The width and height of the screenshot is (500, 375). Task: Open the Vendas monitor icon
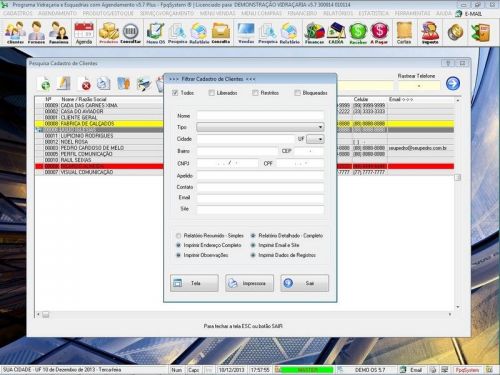click(246, 32)
